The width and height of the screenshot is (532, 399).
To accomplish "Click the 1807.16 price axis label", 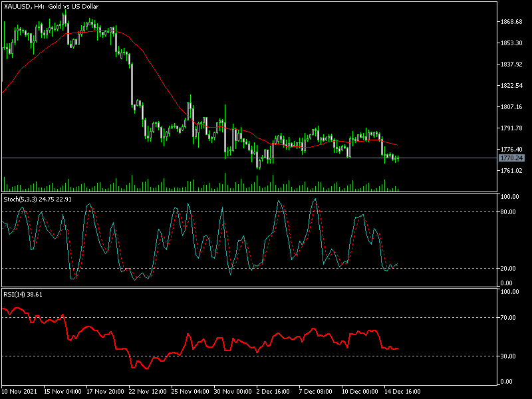I will pos(511,107).
